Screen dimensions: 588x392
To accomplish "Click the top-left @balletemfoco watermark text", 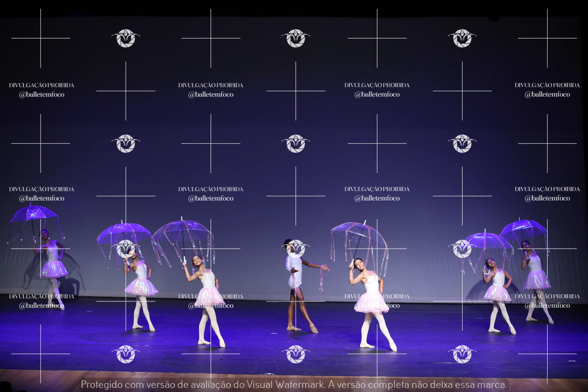I will pos(42,94).
